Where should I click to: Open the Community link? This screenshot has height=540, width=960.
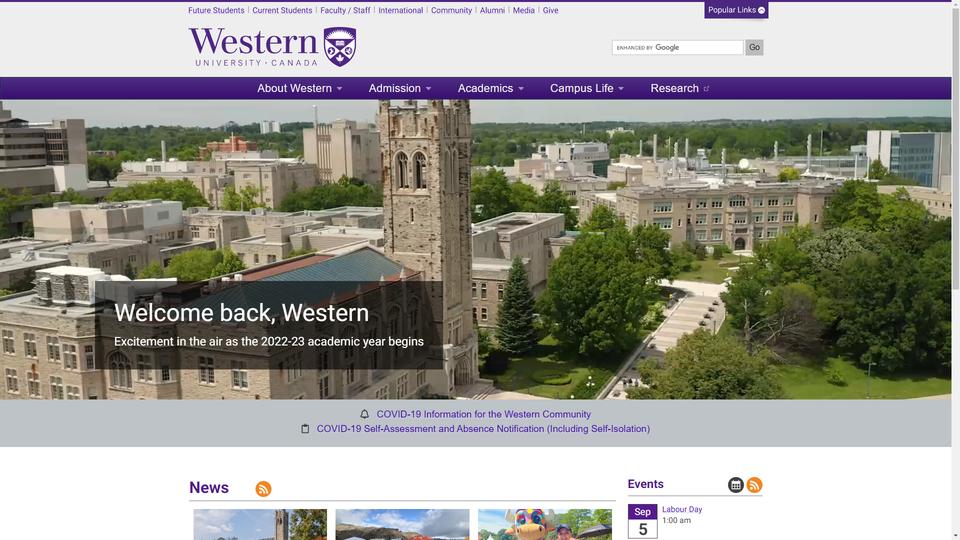pos(451,10)
